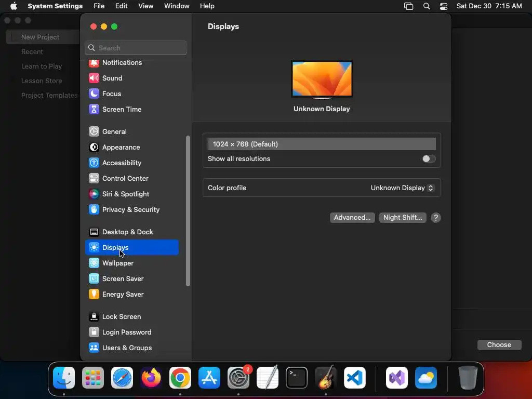
Task: Open App Store from the Dock
Action: pyautogui.click(x=209, y=378)
